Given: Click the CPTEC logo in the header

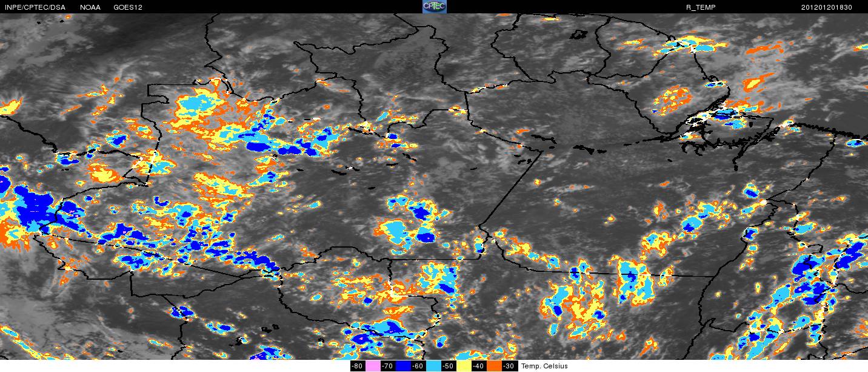Looking at the screenshot, I should coord(434,7).
